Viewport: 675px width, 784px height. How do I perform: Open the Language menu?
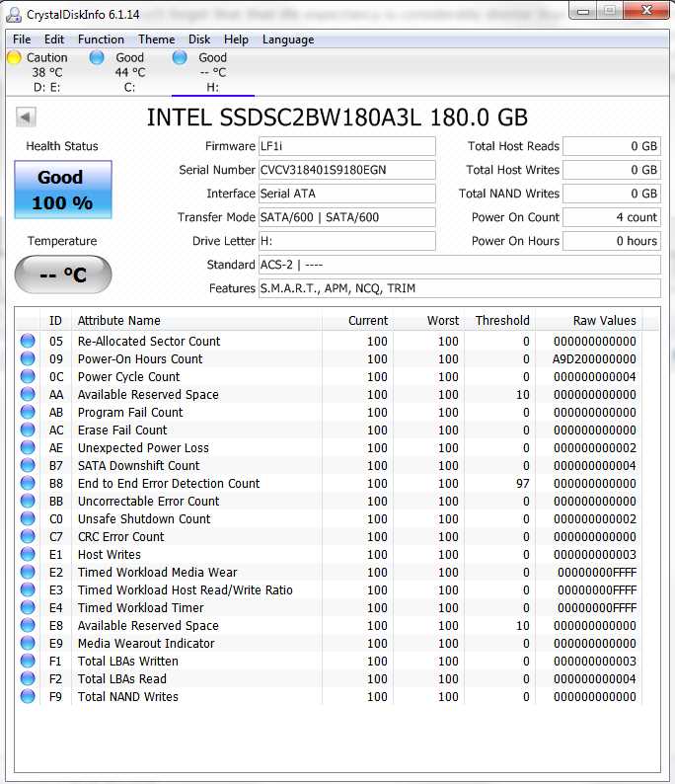[x=288, y=39]
